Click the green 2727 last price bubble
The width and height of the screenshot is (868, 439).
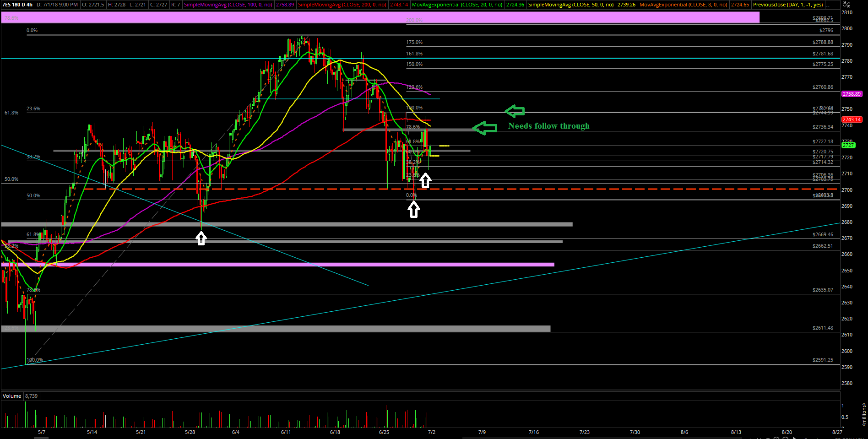848,145
